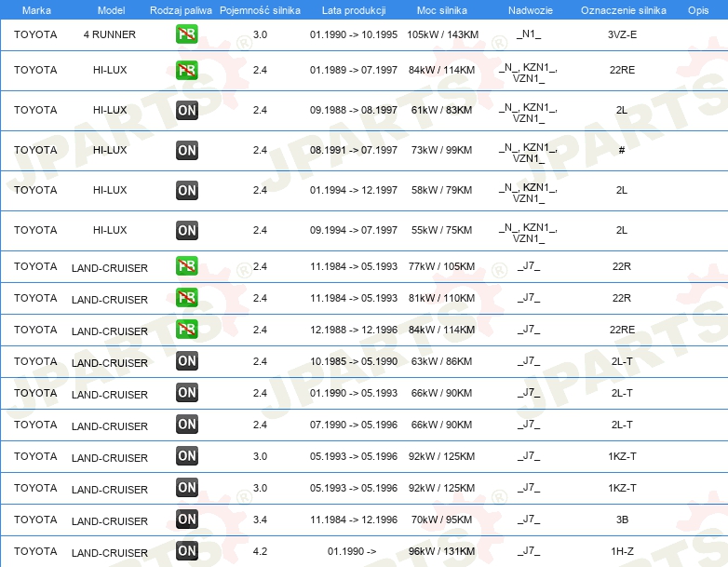
Task: Click the Moc silnika column header
Action: point(442,9)
